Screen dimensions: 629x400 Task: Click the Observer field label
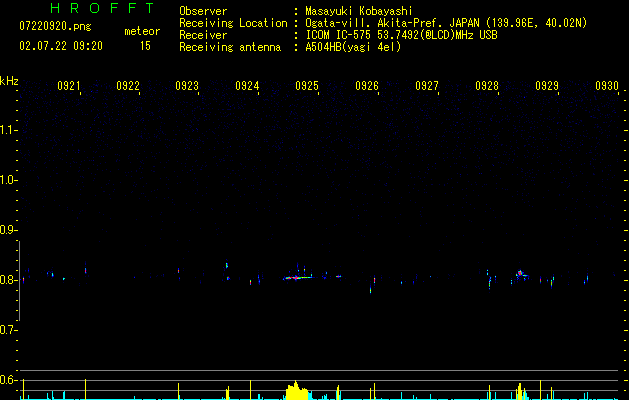(x=203, y=11)
